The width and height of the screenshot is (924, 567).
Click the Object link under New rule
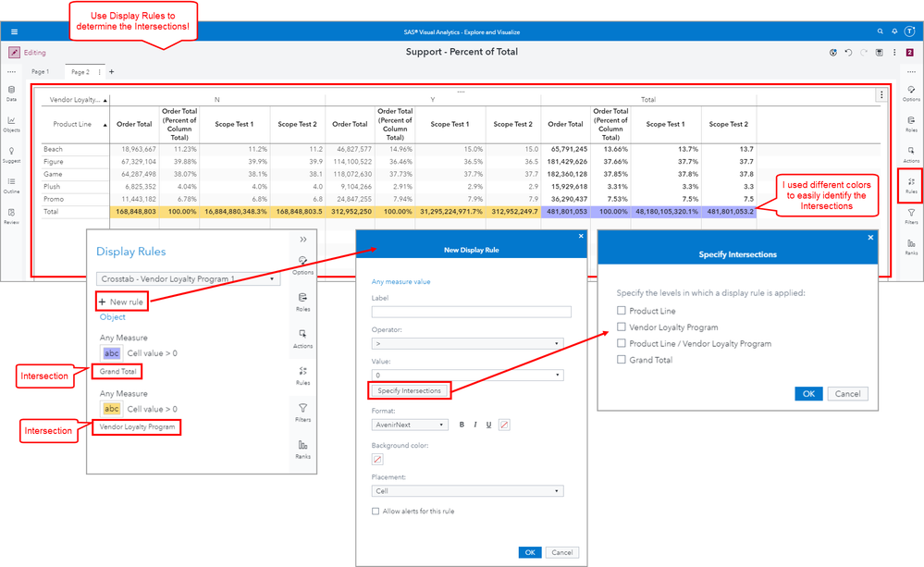113,317
